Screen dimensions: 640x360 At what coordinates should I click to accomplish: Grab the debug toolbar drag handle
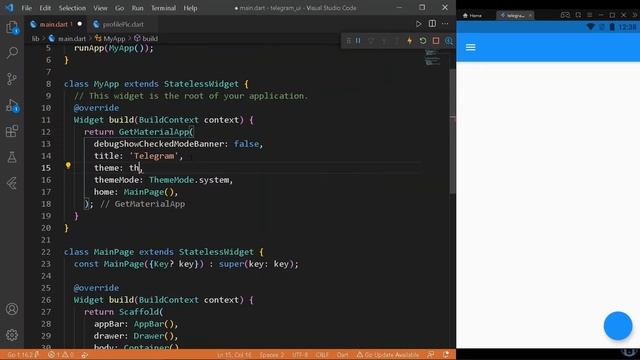(348, 41)
